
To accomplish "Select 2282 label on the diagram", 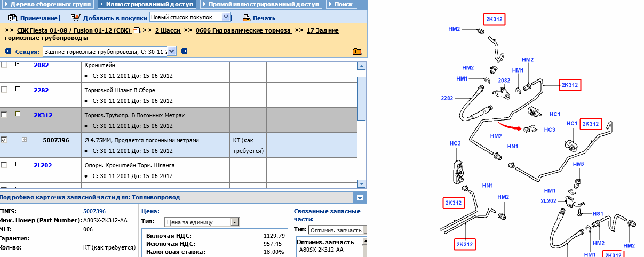I will [x=447, y=98].
